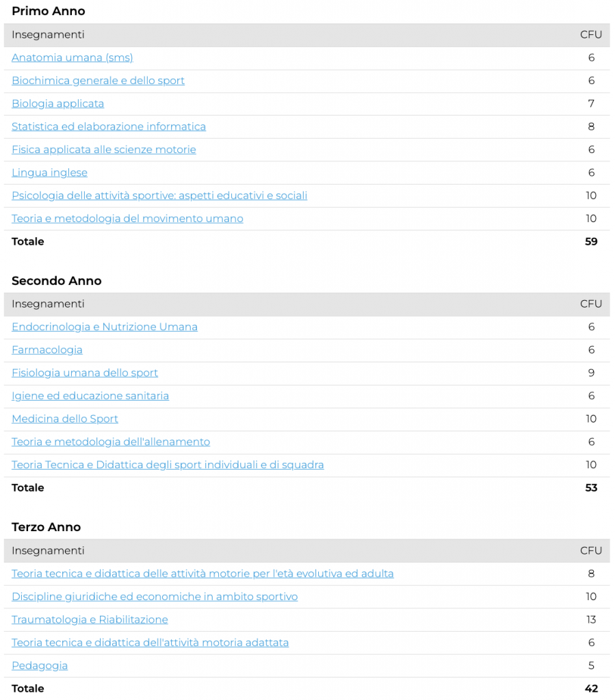The height and width of the screenshot is (700, 615).
Task: Open Psicologia delle attività sportive course
Action: 159,196
